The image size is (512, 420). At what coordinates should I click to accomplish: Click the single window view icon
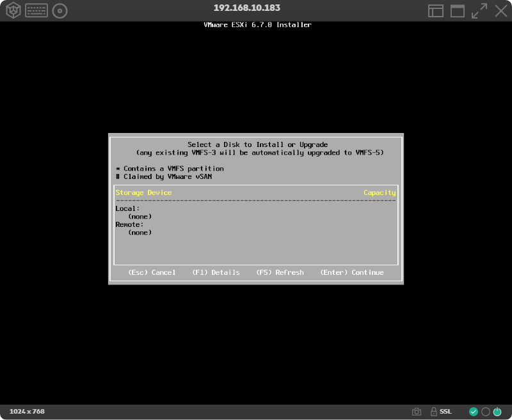457,10
